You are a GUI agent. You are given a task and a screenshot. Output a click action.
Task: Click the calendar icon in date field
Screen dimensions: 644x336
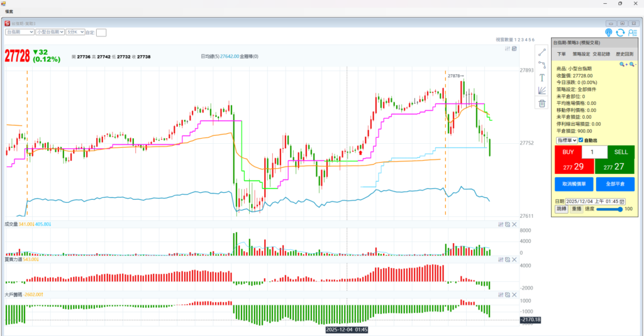coord(622,201)
